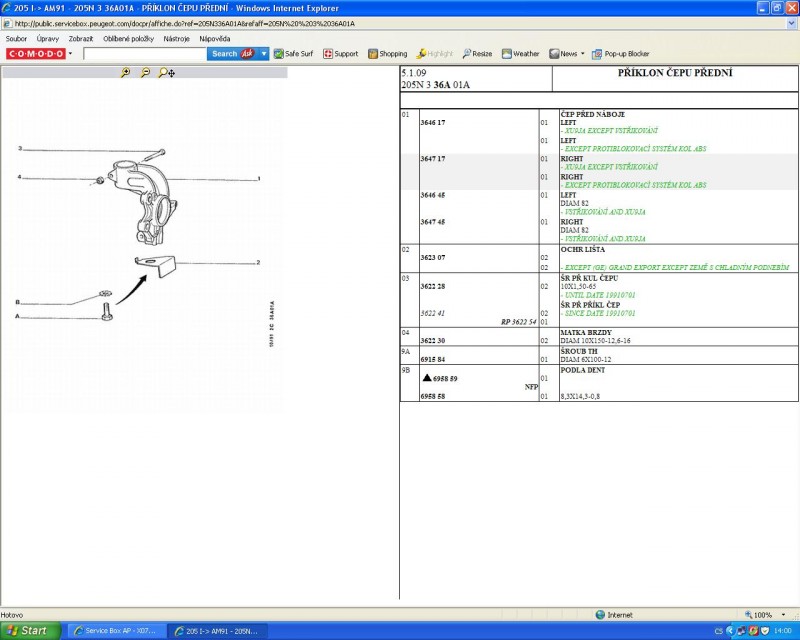Image resolution: width=800 pixels, height=640 pixels.
Task: Expand the News dropdown
Action: click(582, 54)
